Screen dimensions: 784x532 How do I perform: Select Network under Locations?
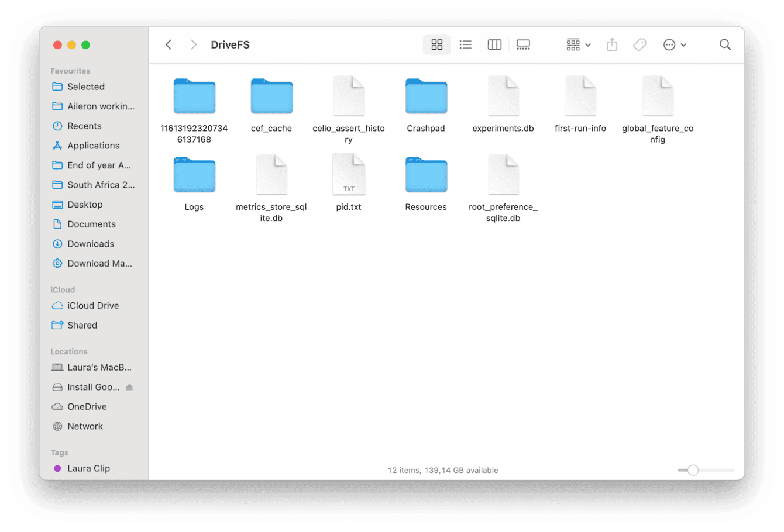84,426
